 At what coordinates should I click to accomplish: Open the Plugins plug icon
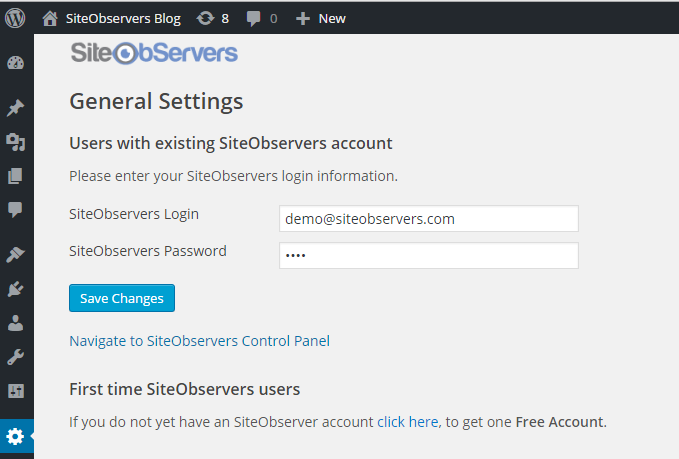coord(16,289)
